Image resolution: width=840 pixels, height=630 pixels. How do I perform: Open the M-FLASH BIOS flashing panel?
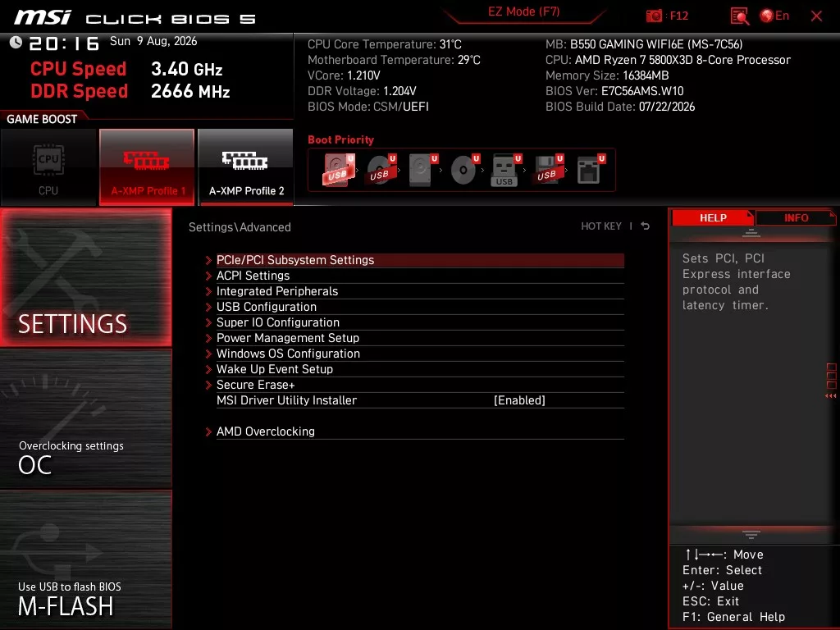(85, 559)
